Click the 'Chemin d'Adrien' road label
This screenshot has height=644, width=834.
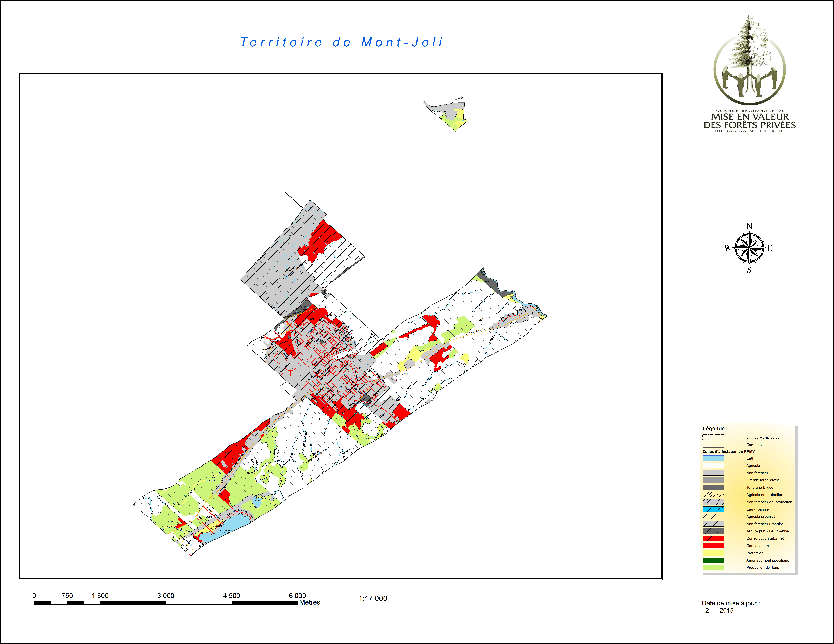205,523
